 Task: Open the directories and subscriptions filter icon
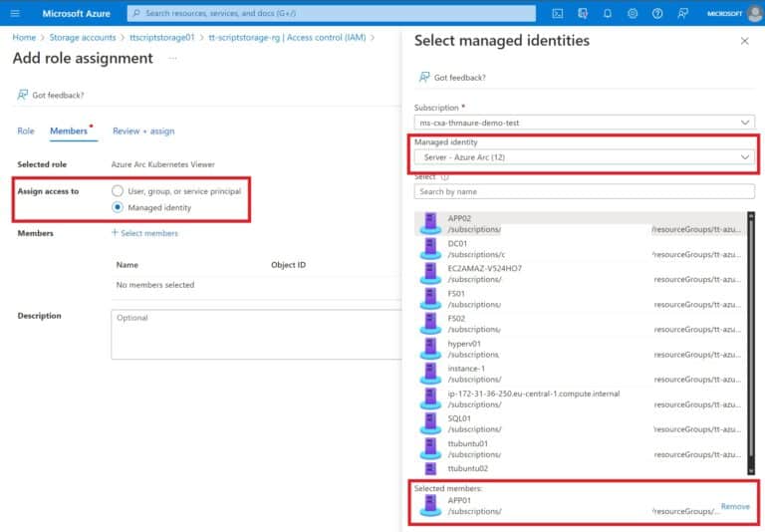pos(583,13)
